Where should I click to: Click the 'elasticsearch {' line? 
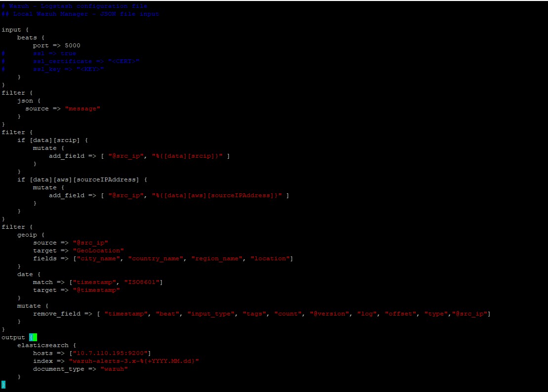coord(47,345)
